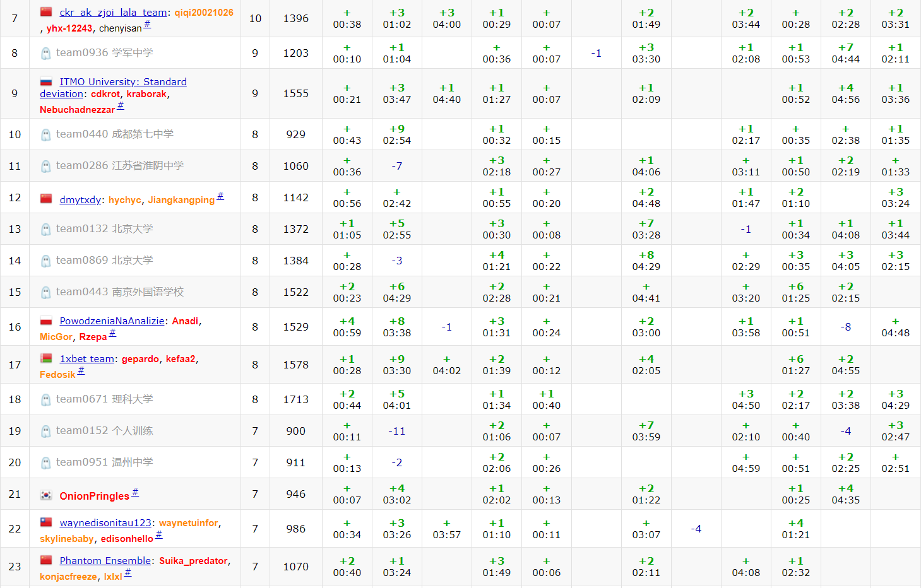Click the Polish flag beside PowodzeniaNaAnalizie
The height and width of the screenshot is (588, 921).
pyautogui.click(x=46, y=320)
